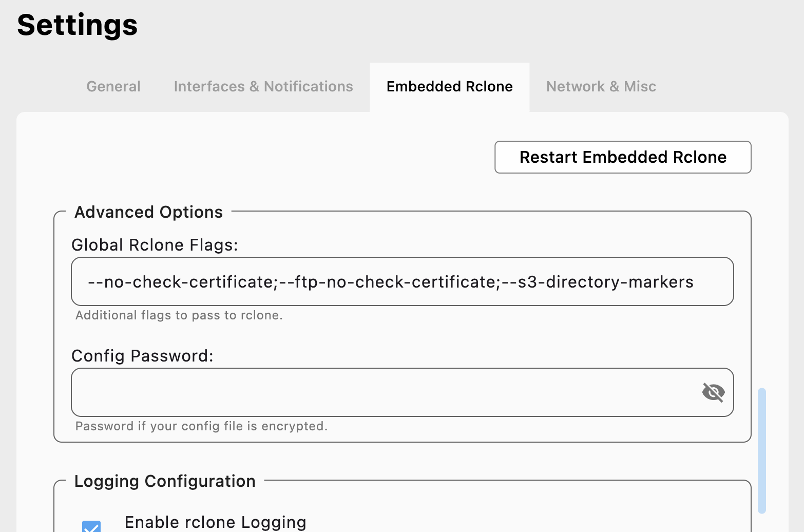This screenshot has width=804, height=532.
Task: Click the "Global Rclone Flags:" label
Action: (x=155, y=245)
